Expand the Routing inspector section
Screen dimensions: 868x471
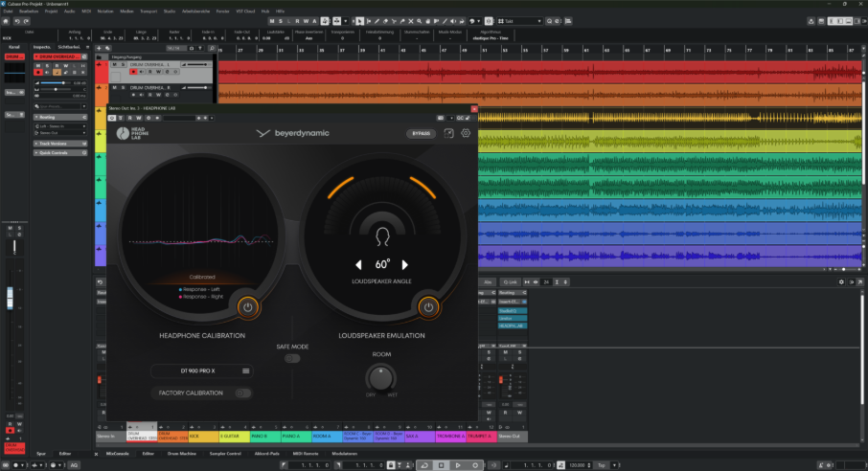pos(59,118)
